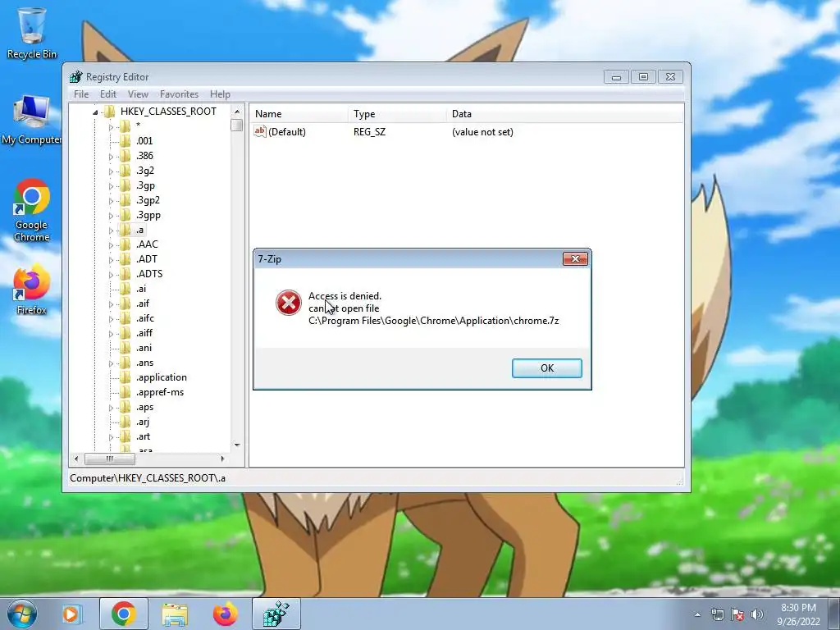Click the (value not set) data cell
The width and height of the screenshot is (840, 630).
coord(482,132)
